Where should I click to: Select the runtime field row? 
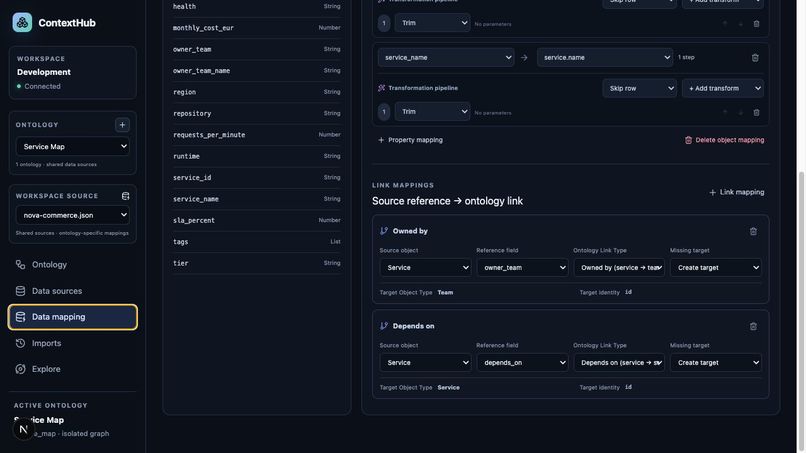(257, 156)
